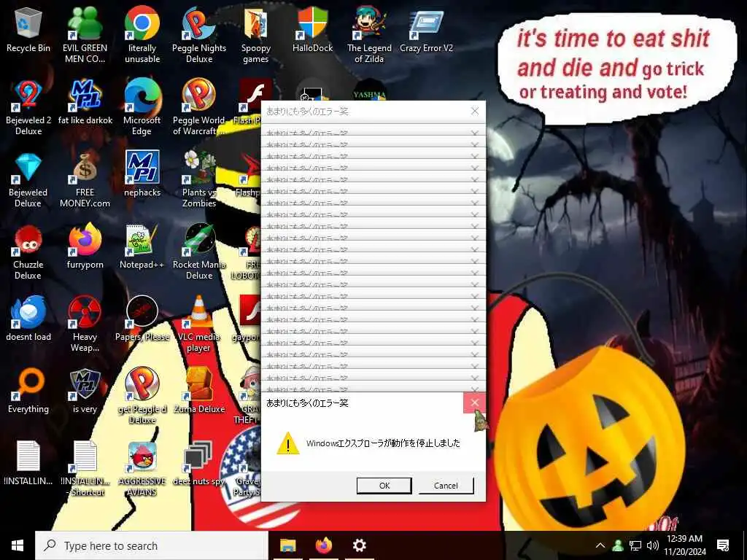Select the 'doesnt load' Thunderbird icon
This screenshot has width=747, height=560.
(x=28, y=319)
